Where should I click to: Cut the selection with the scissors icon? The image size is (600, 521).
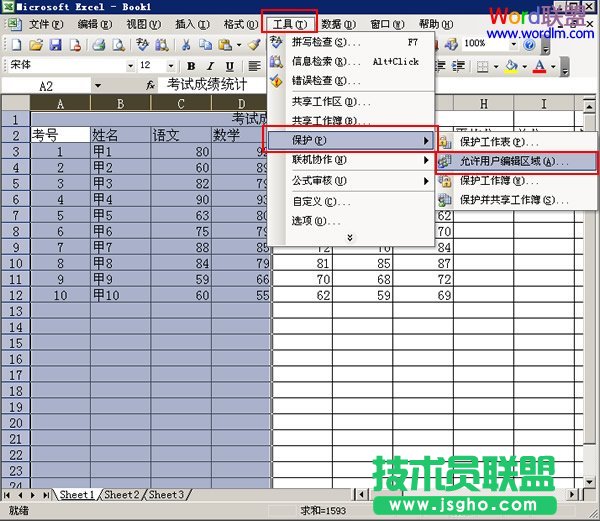[x=186, y=45]
